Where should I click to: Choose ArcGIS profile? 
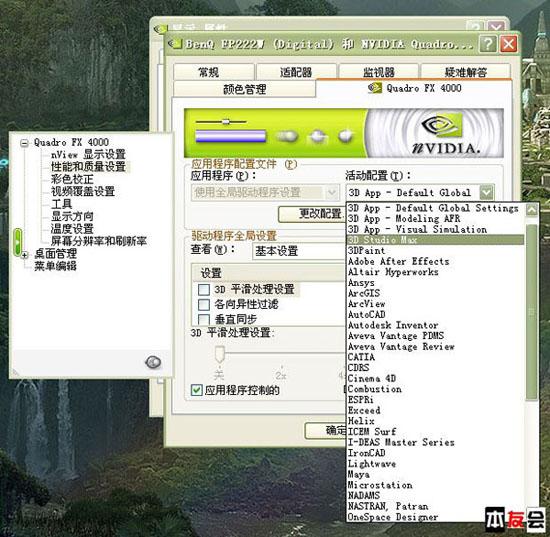pyautogui.click(x=436, y=293)
